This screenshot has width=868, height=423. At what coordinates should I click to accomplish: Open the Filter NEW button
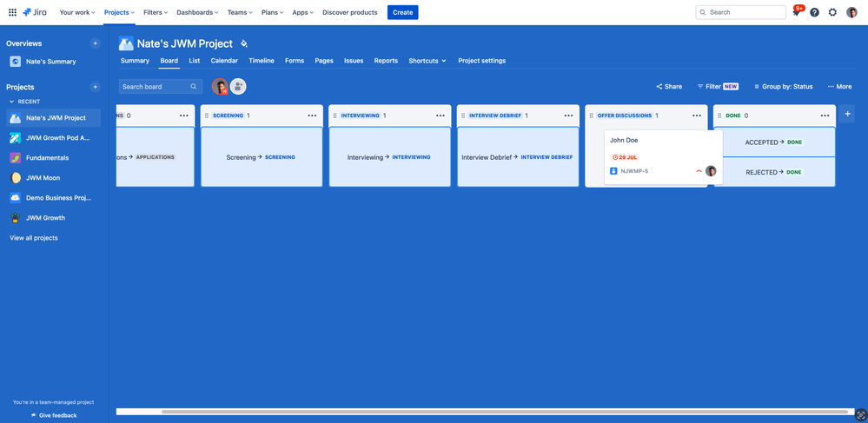click(x=718, y=86)
